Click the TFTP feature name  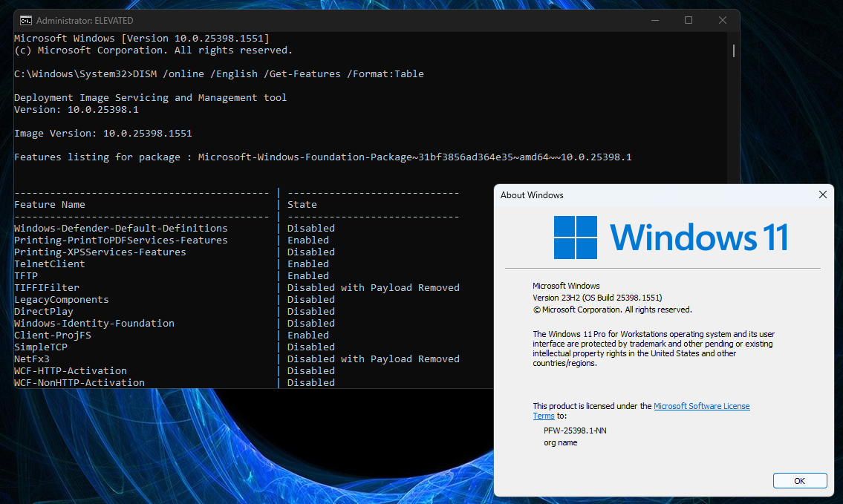tap(26, 275)
